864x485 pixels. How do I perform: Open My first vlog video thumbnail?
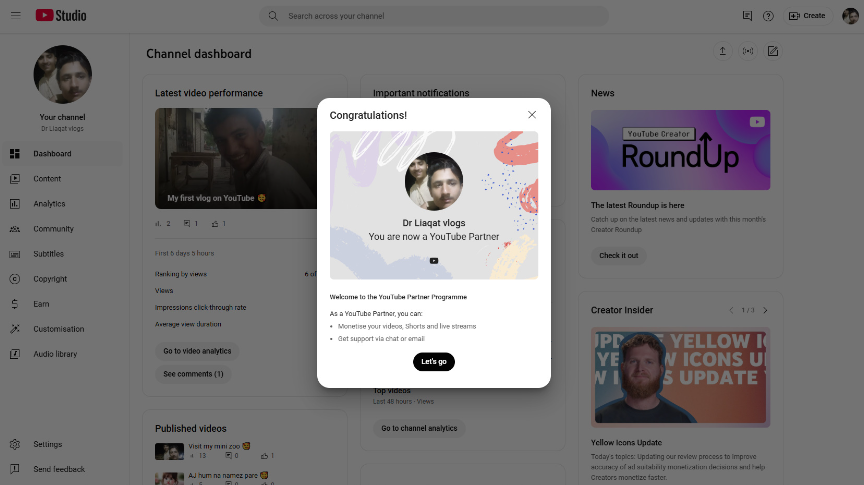pos(236,158)
